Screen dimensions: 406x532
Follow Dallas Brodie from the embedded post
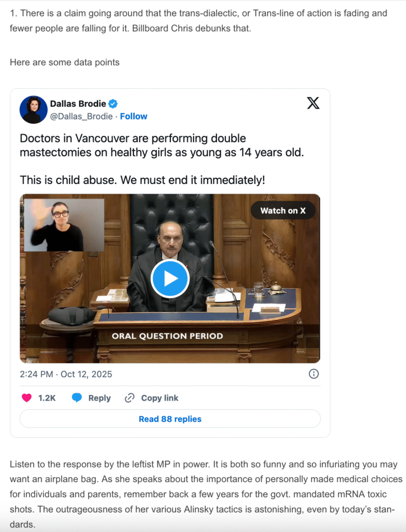133,116
